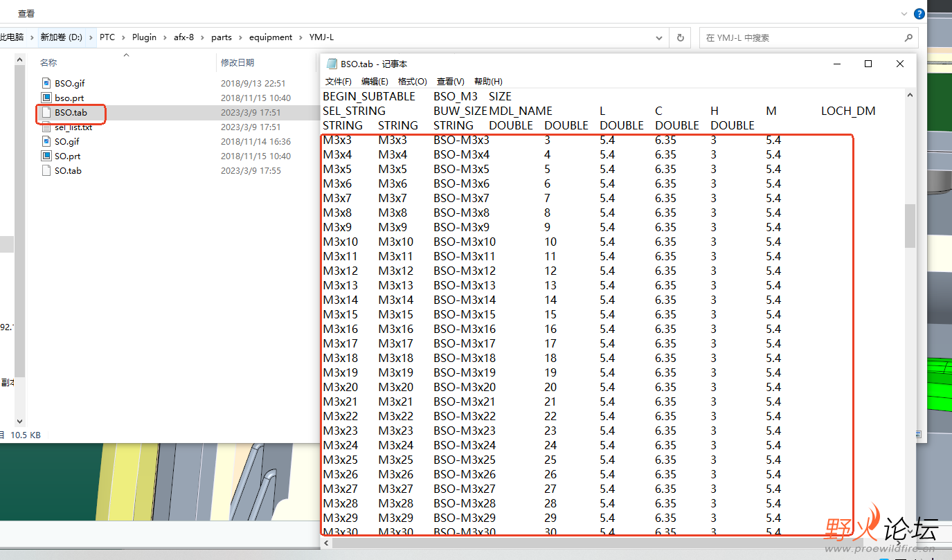
Task: Open the 文件(F) menu in Notepad
Action: [338, 82]
